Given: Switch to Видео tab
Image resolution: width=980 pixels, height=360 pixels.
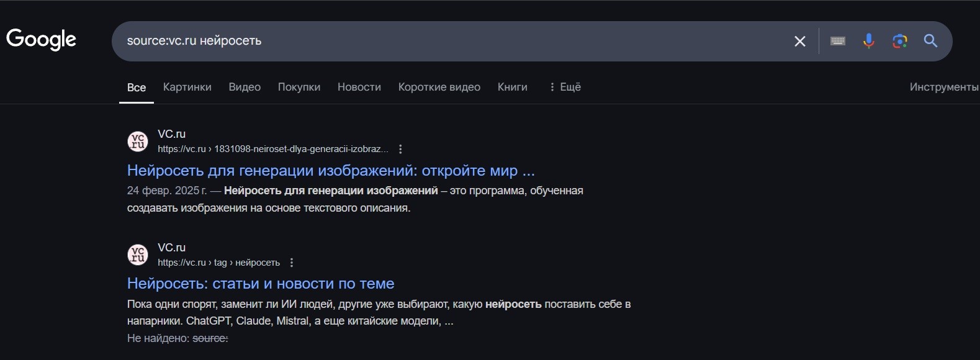Looking at the screenshot, I should [245, 87].
